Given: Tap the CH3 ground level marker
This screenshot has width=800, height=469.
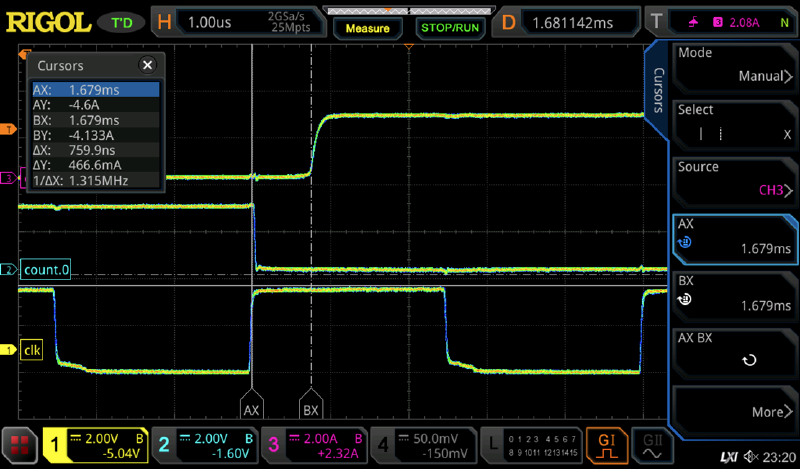Looking at the screenshot, I should (x=9, y=178).
